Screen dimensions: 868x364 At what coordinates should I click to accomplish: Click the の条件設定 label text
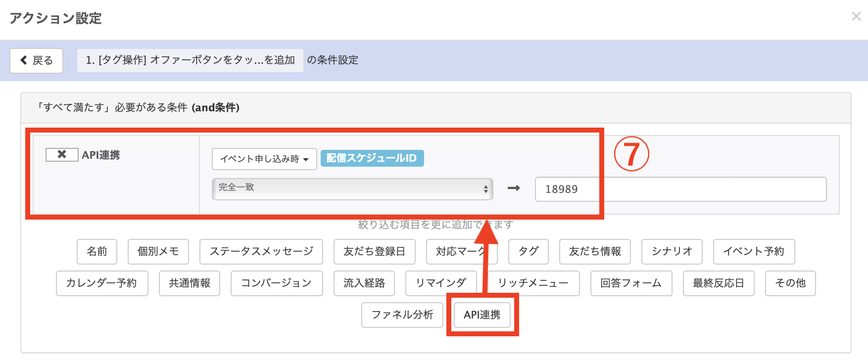333,60
